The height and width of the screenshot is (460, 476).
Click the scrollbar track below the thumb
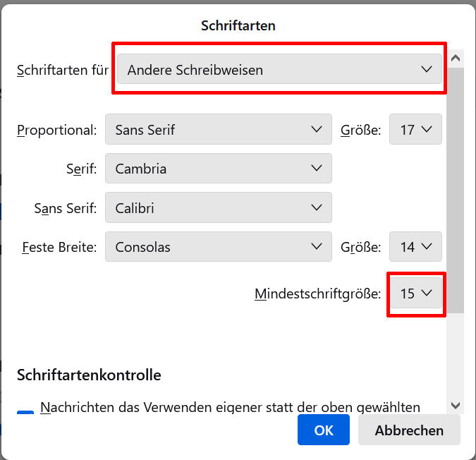pyautogui.click(x=455, y=353)
